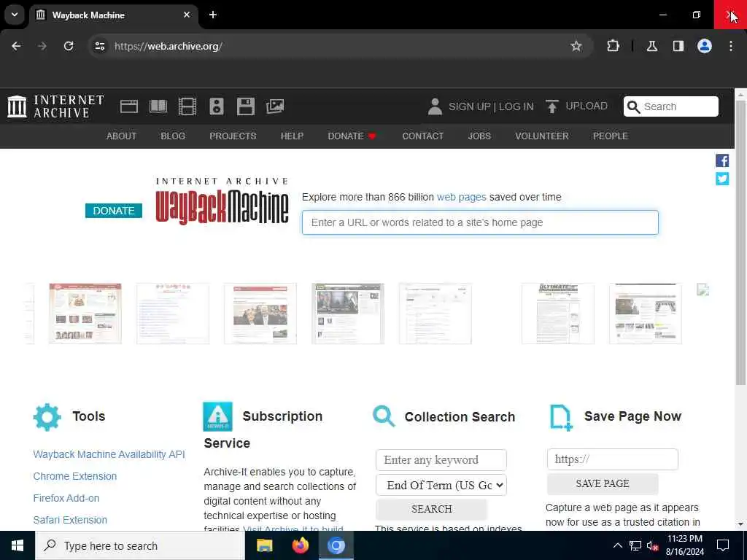This screenshot has height=560, width=747.
Task: Click the Tools gear icon
Action: tap(47, 417)
